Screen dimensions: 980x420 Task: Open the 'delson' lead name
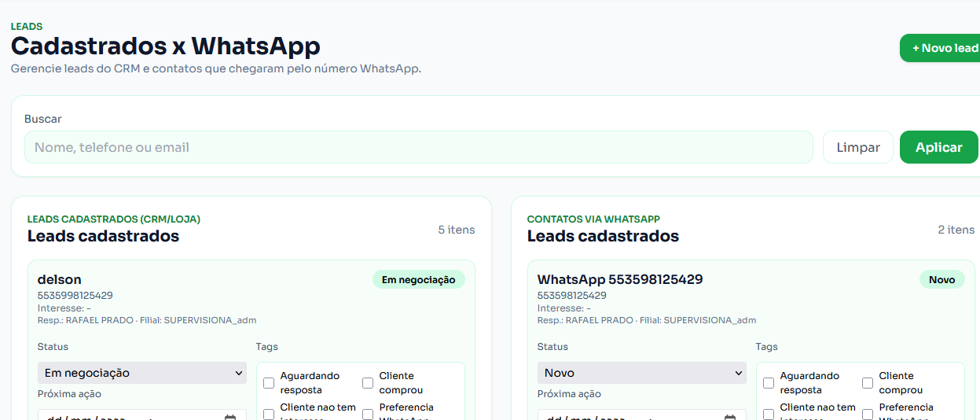(60, 279)
